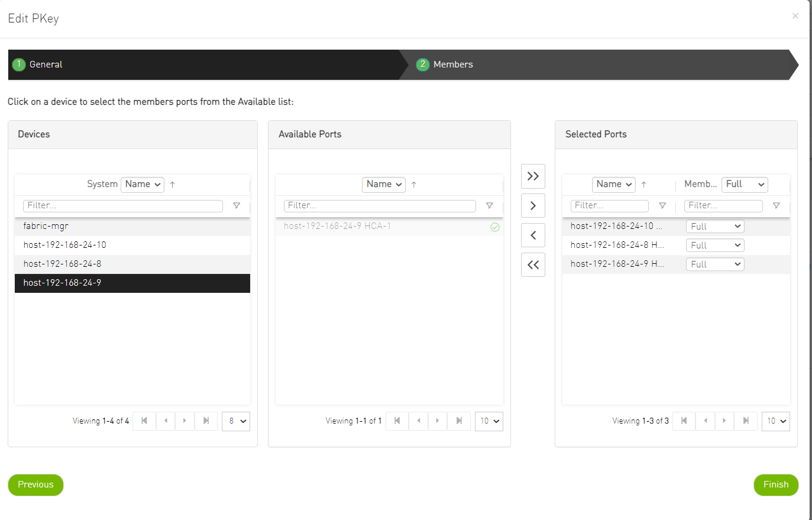Click the move selected port right arrow
Screen dimensions: 812x520
[x=533, y=206]
